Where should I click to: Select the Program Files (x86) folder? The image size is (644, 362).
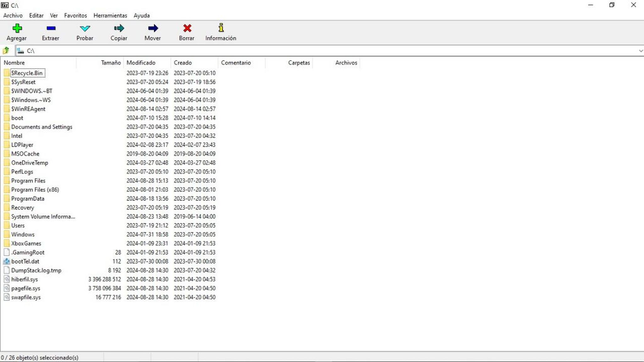pos(35,190)
